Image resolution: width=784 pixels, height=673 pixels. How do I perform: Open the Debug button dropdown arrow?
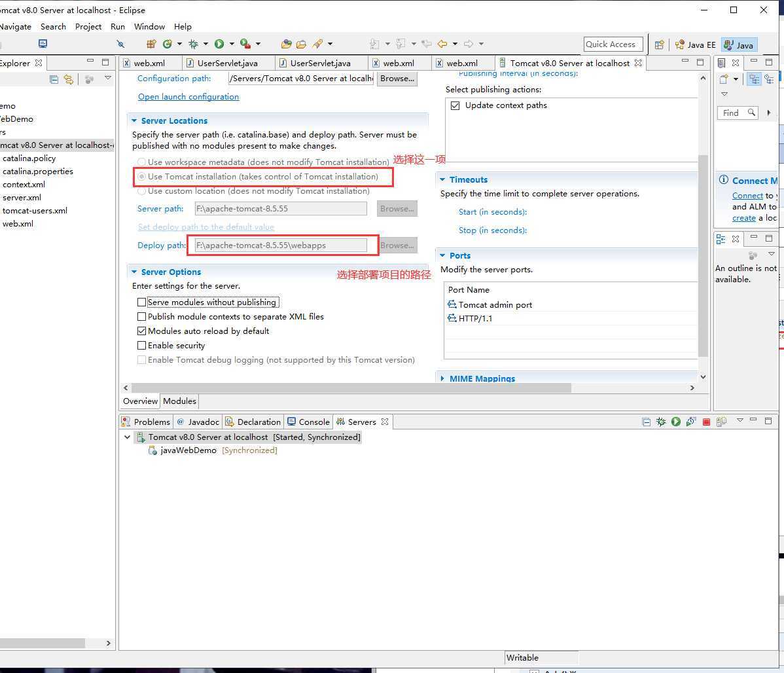pos(205,44)
